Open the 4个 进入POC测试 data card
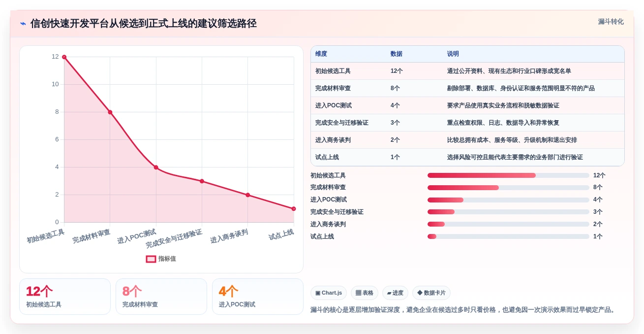The height and width of the screenshot is (334, 644). pos(258,297)
